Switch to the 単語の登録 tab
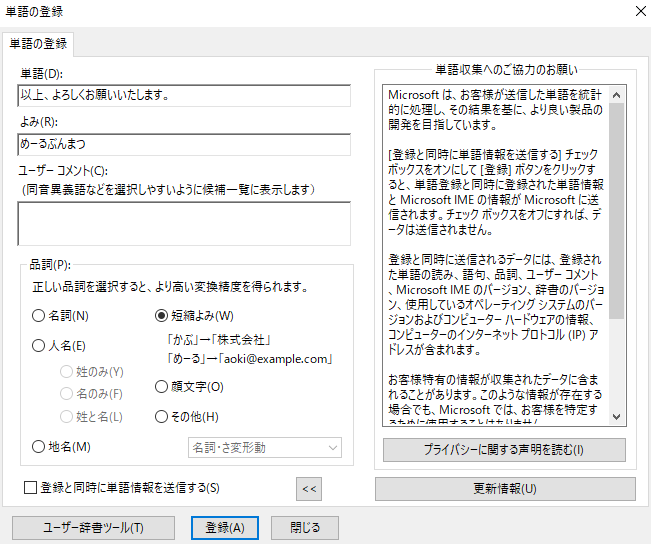Screen dimensions: 651x544 [x=38, y=44]
